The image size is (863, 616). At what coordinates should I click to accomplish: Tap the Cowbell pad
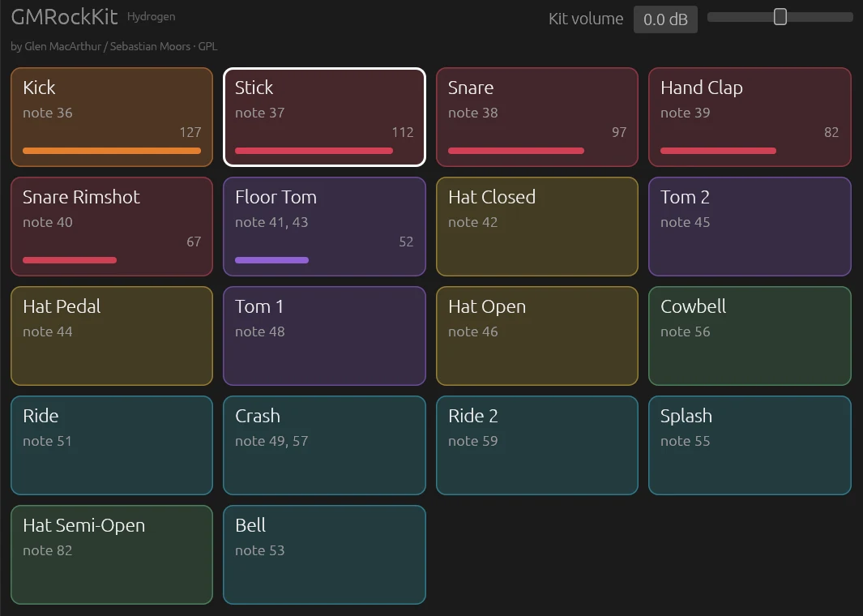click(750, 336)
